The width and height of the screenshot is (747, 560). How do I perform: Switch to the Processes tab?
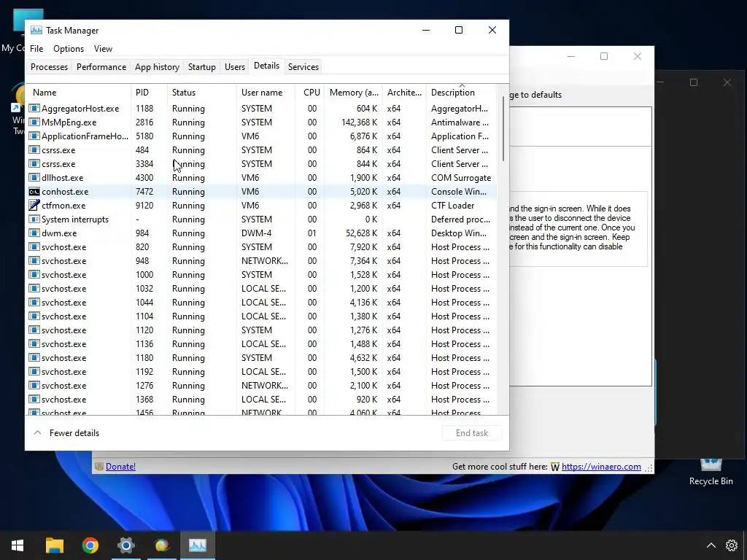coord(49,66)
